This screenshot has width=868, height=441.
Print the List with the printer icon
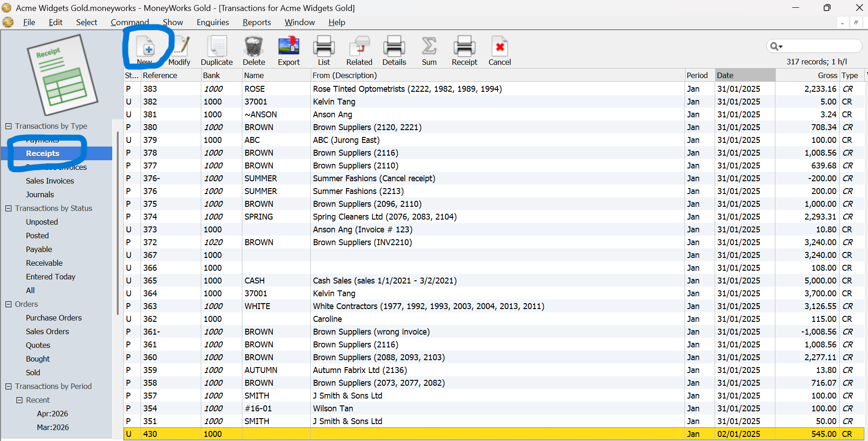tap(324, 50)
